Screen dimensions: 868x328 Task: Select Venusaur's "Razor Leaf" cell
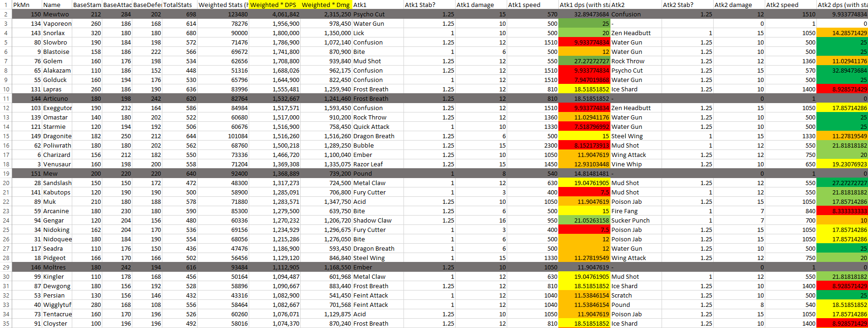point(378,164)
